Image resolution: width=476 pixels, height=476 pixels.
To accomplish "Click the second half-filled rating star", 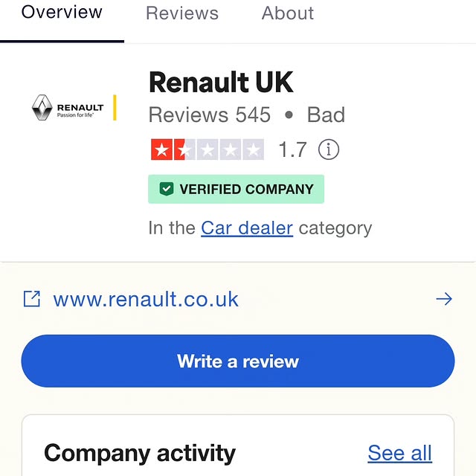I will click(x=184, y=149).
